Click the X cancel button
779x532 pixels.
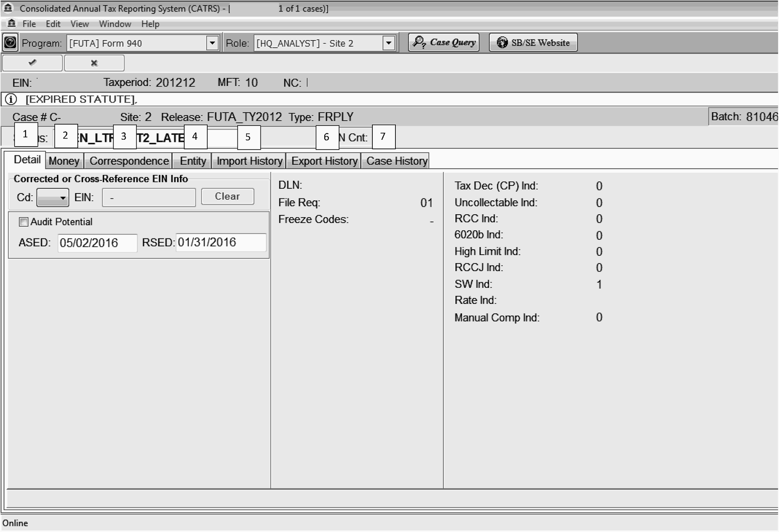click(94, 63)
